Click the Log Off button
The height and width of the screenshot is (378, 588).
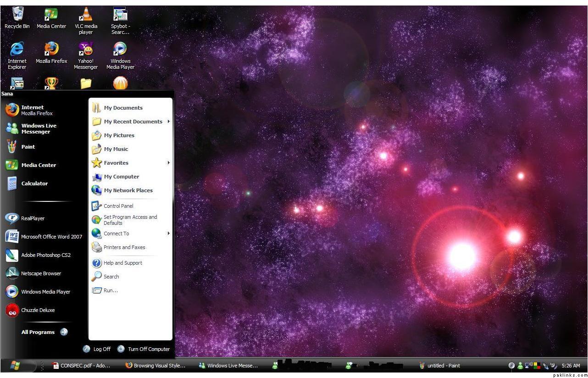tap(97, 349)
